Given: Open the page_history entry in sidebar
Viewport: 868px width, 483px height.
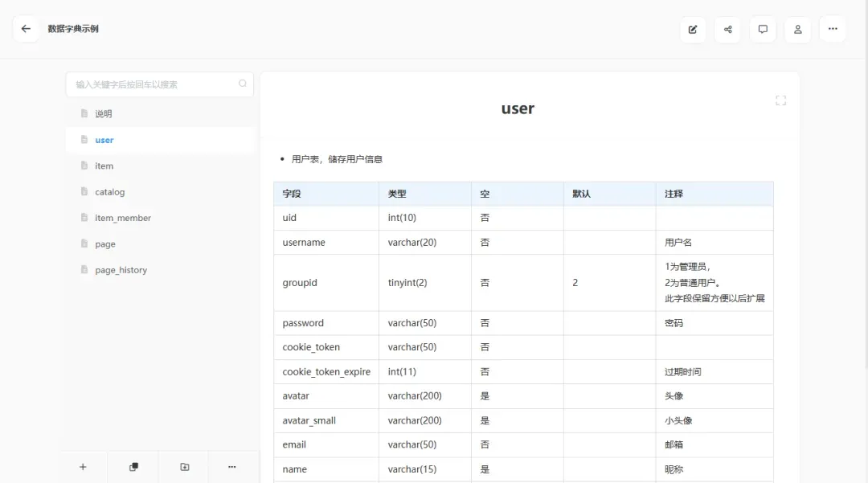Looking at the screenshot, I should [x=121, y=271].
